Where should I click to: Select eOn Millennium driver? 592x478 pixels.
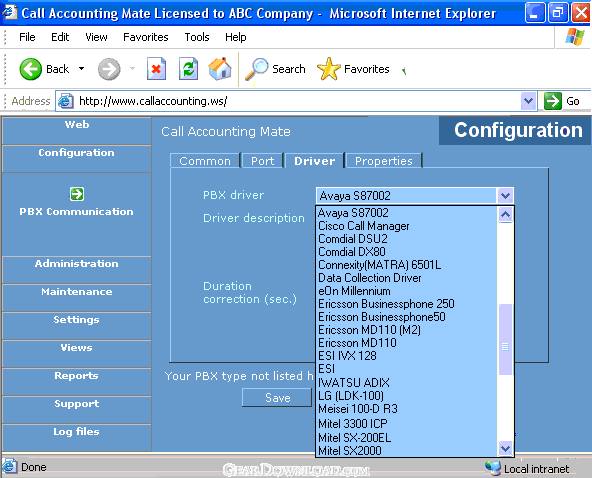click(407, 291)
